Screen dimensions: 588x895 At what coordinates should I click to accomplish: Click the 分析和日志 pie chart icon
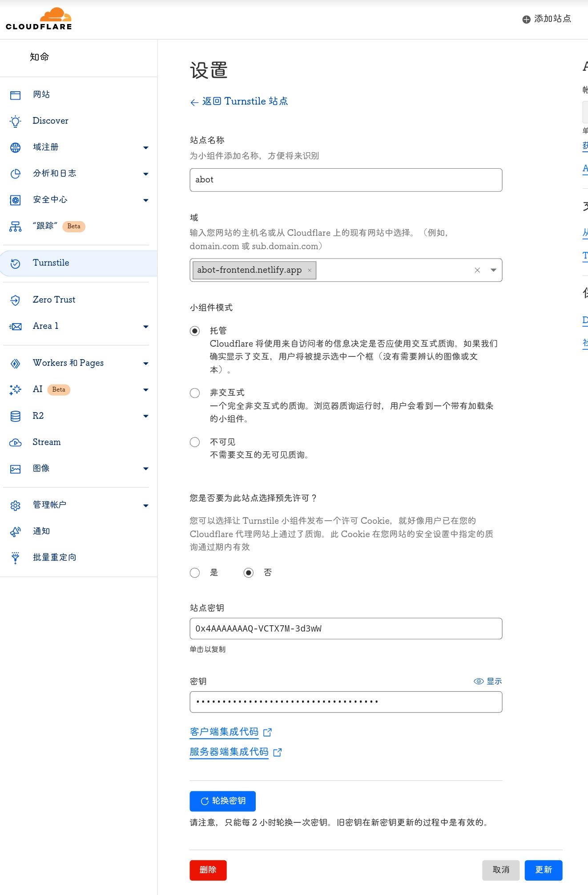(16, 174)
